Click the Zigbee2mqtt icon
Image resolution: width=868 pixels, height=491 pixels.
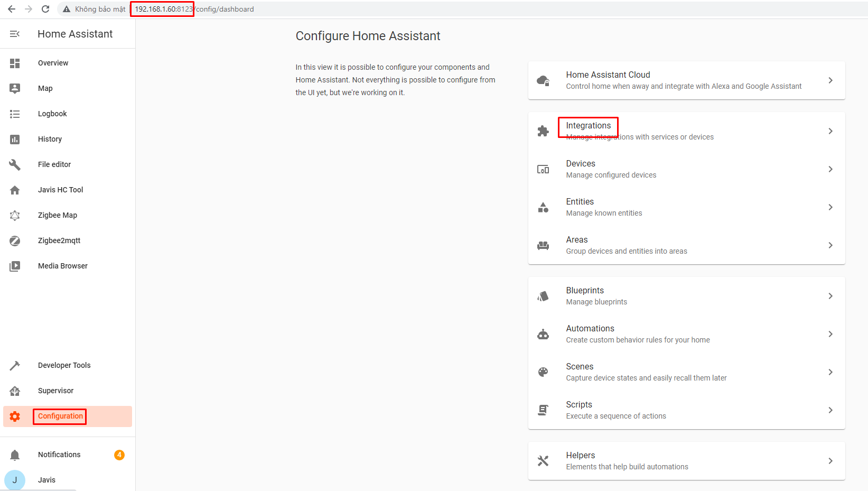pyautogui.click(x=15, y=240)
